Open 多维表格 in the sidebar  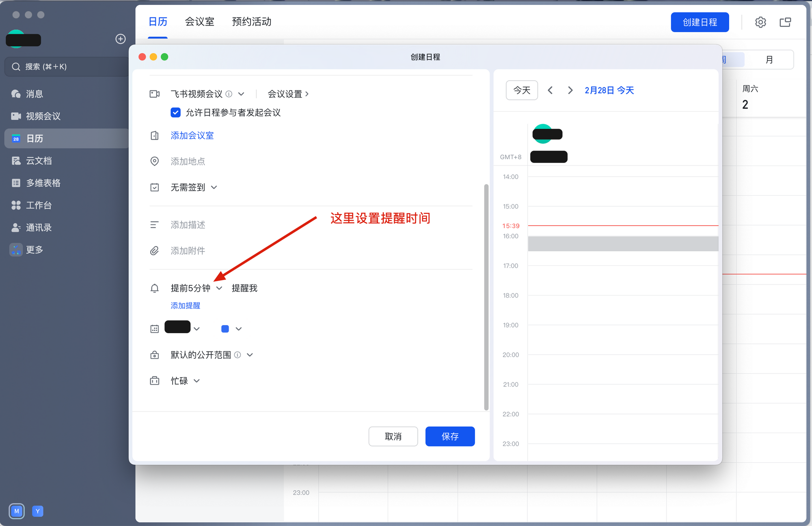[43, 183]
